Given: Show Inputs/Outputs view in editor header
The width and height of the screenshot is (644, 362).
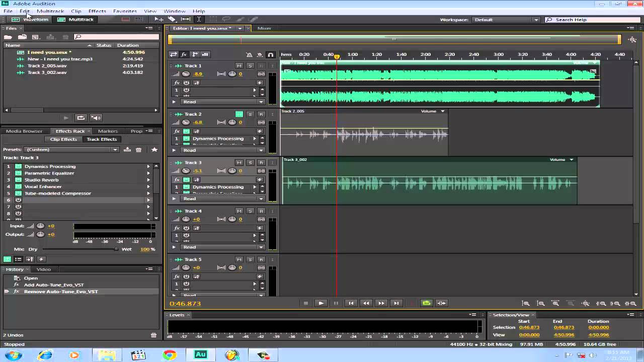Looking at the screenshot, I should tap(174, 54).
